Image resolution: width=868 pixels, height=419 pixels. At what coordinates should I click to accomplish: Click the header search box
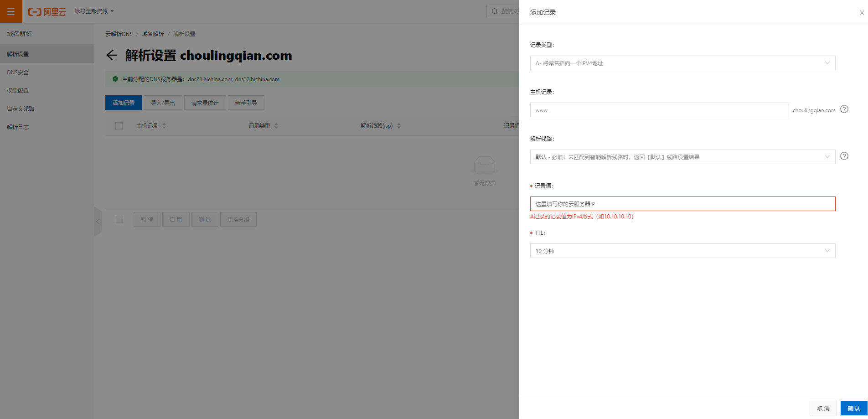(503, 11)
